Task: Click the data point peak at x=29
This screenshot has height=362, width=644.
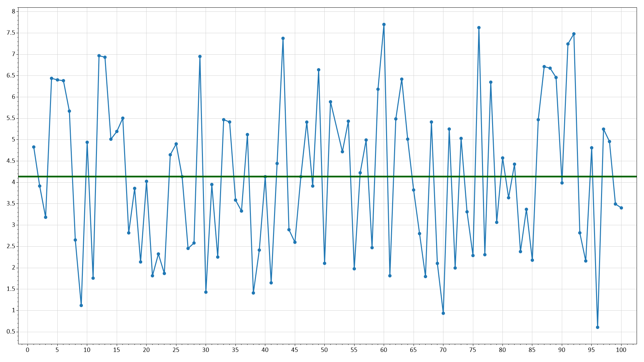Action: (x=200, y=56)
